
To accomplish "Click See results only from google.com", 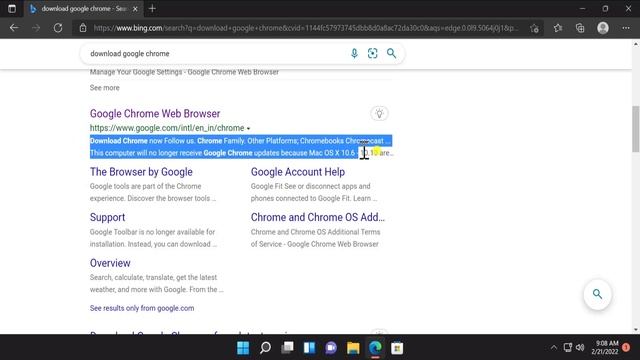I will [142, 308].
